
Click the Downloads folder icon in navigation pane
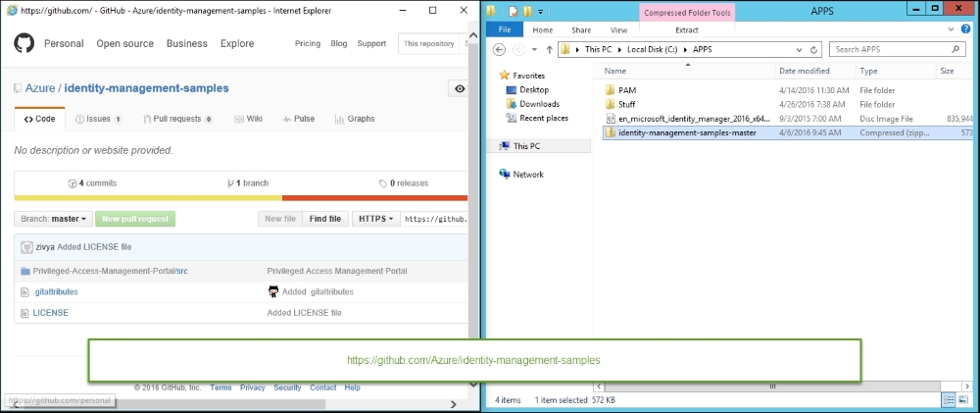tap(512, 104)
